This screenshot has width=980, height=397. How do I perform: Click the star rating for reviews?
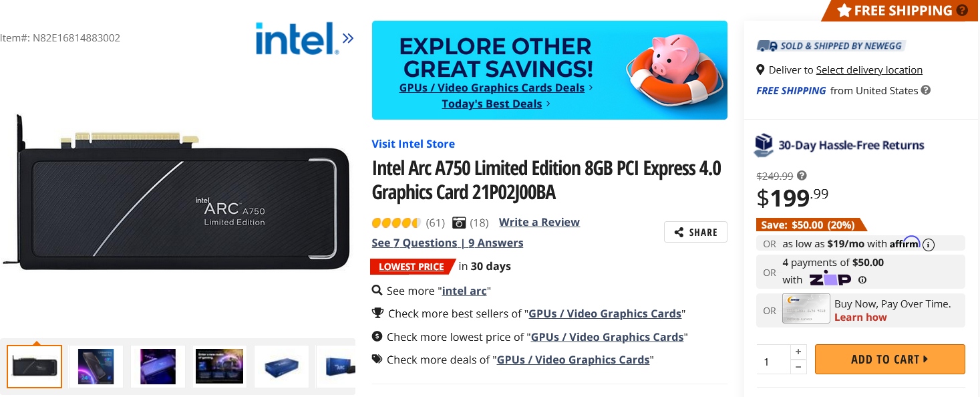[395, 223]
